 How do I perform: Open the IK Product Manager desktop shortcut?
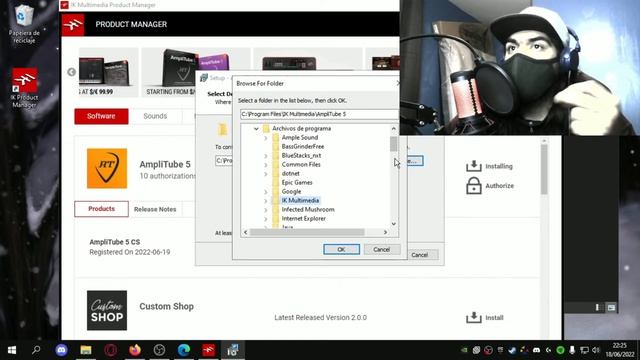pyautogui.click(x=24, y=88)
